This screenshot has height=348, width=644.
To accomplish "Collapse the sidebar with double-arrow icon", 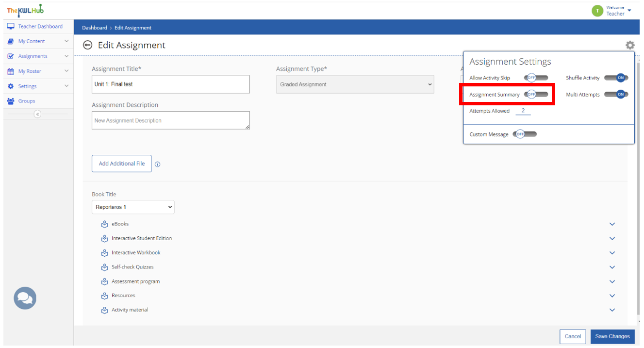I will point(38,114).
